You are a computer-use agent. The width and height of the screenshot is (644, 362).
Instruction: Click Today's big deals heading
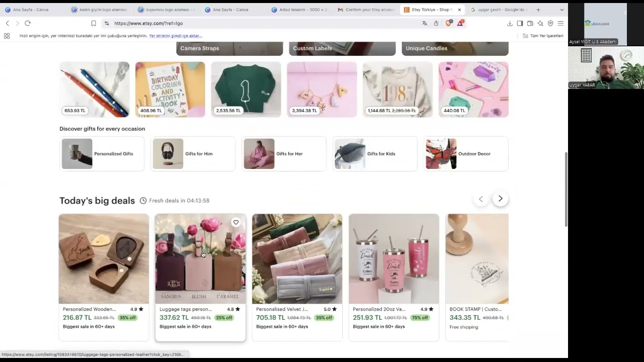(97, 201)
